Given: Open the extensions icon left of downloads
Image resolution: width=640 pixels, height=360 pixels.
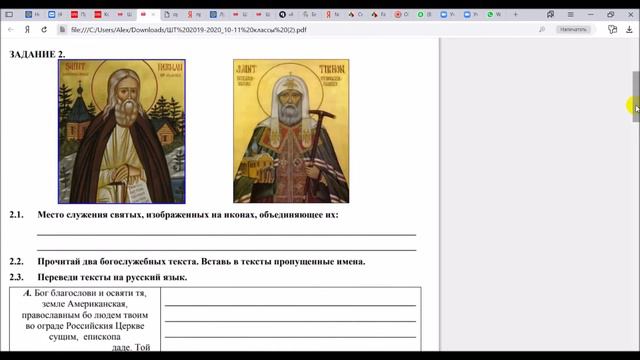Looking at the screenshot, I should click(612, 29).
